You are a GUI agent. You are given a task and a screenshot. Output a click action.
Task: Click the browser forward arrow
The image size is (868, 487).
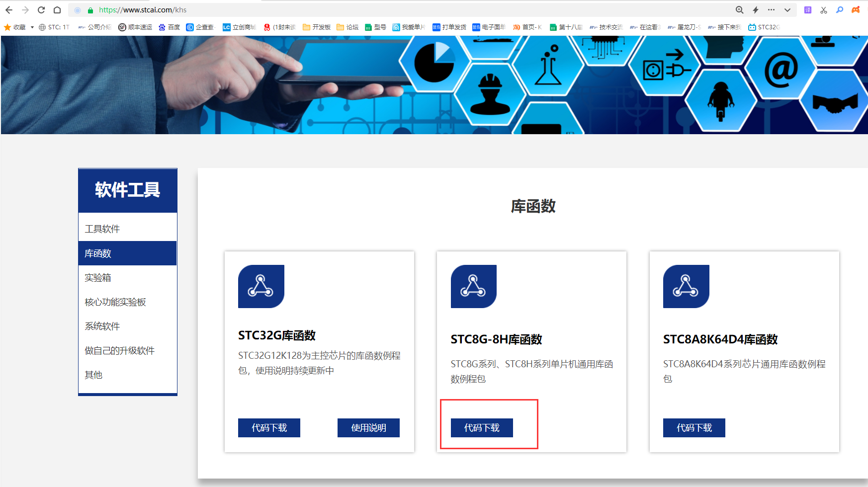click(x=25, y=10)
